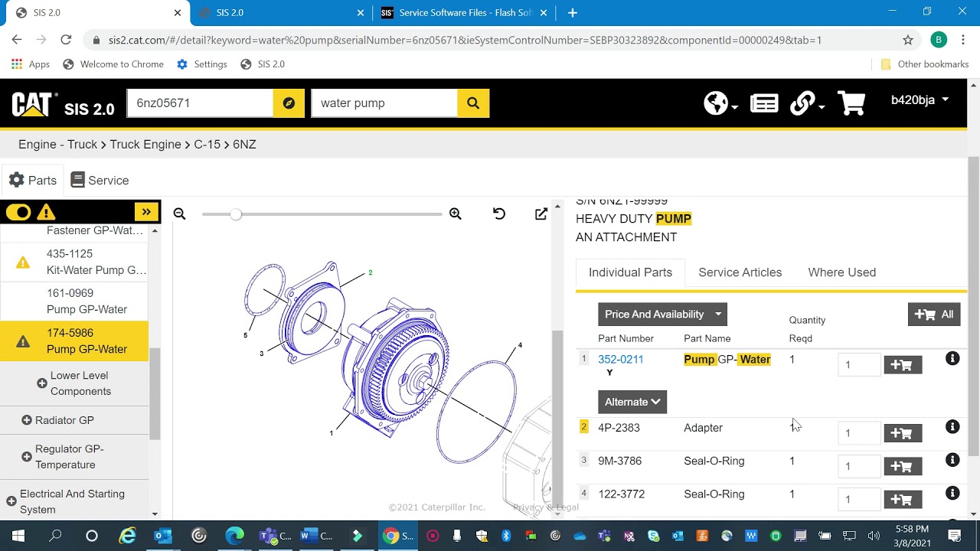Open the Service Articles tab
Screen dimensions: 980x551
(740, 272)
